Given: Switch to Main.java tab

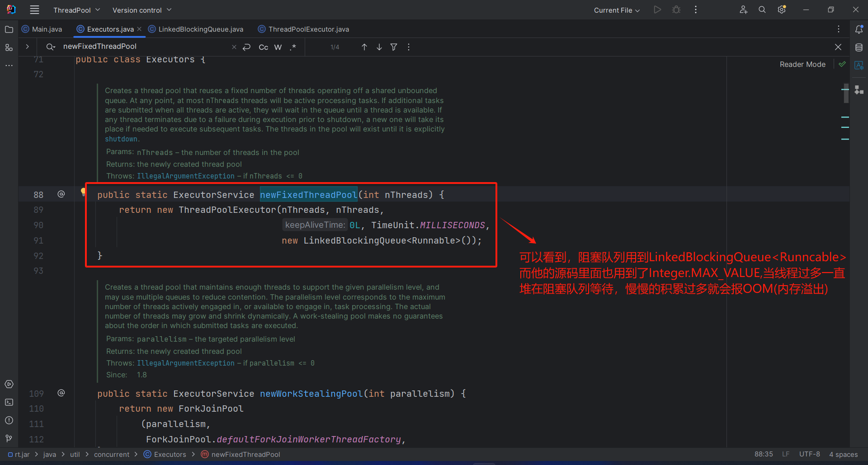Looking at the screenshot, I should (x=42, y=29).
